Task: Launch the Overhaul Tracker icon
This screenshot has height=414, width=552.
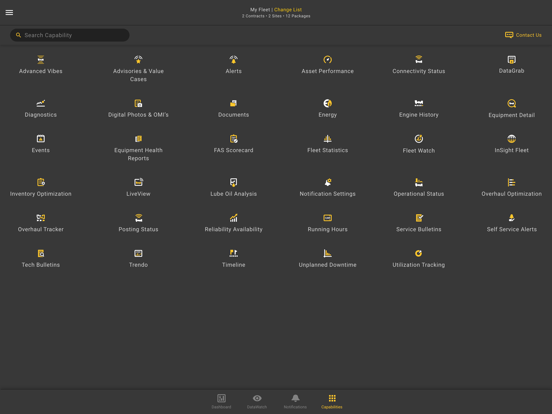Action: tap(40, 218)
